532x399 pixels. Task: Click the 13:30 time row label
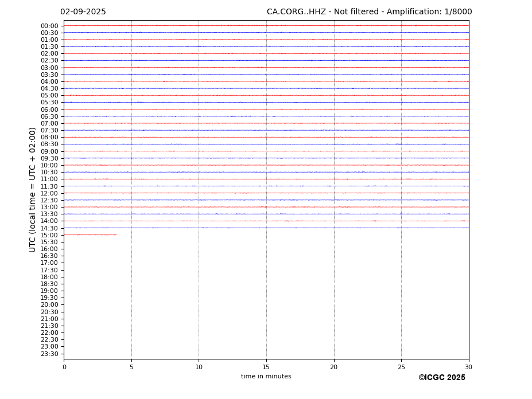[49, 214]
